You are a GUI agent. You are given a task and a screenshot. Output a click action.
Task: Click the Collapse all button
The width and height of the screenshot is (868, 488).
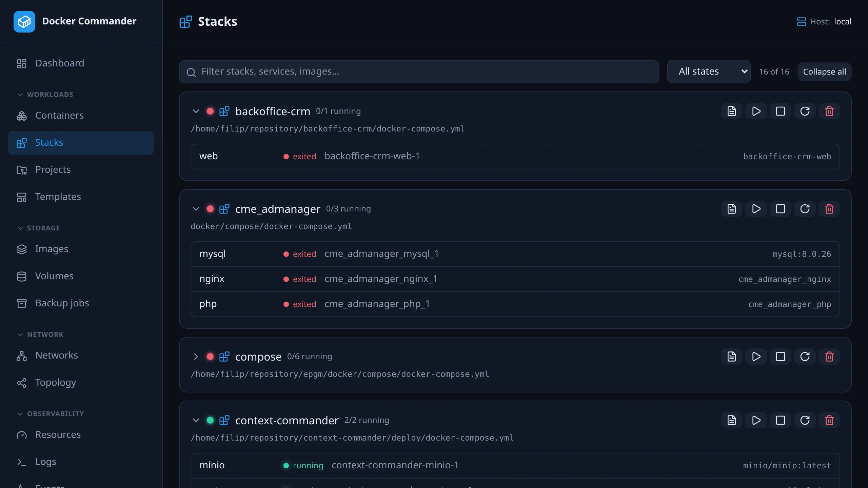(824, 72)
